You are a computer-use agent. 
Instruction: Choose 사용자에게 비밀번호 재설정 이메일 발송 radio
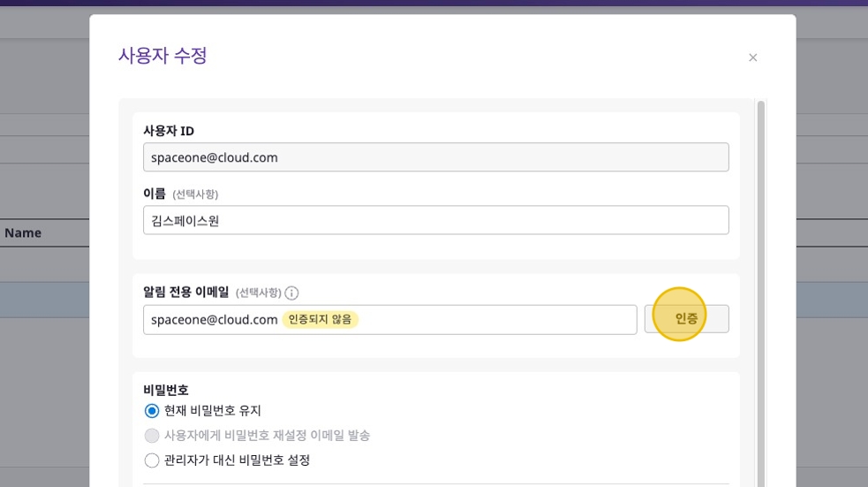coord(152,436)
